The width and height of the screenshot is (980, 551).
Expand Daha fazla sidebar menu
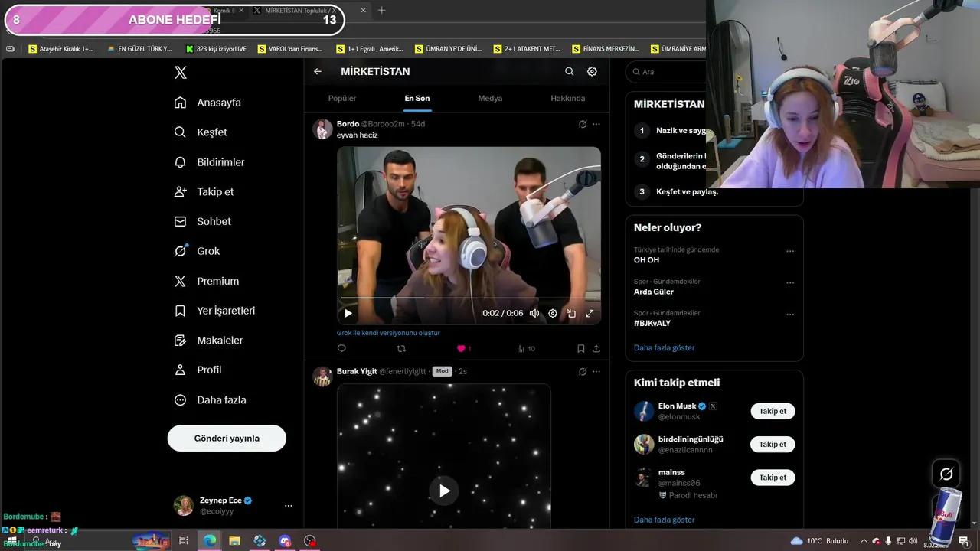[x=210, y=399]
